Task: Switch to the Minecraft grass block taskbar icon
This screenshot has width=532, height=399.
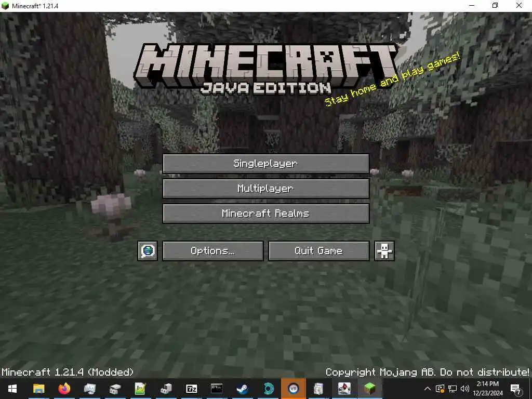Action: click(x=369, y=389)
